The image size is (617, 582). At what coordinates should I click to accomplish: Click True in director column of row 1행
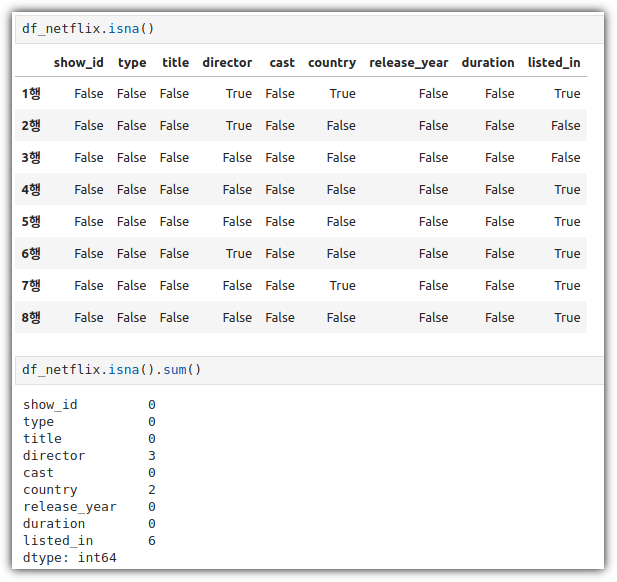[x=239, y=94]
